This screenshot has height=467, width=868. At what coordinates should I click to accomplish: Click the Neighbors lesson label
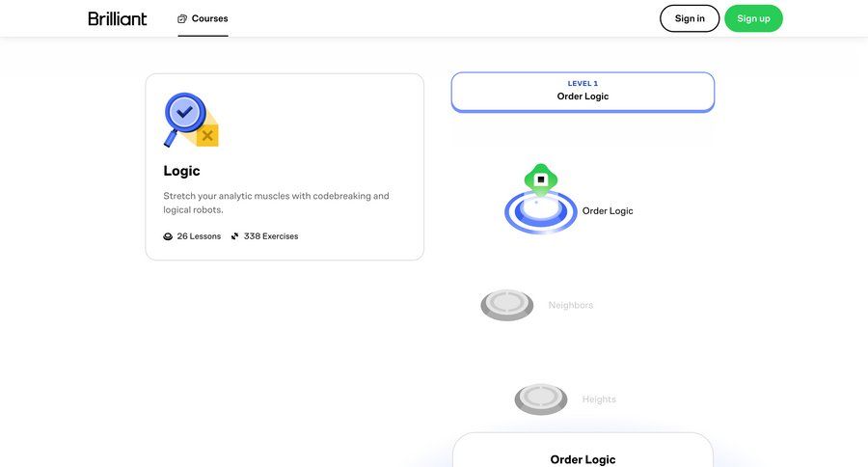(571, 306)
